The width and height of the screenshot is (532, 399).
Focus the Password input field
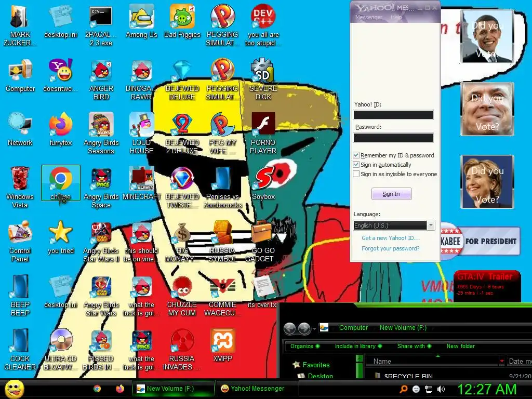coord(393,137)
